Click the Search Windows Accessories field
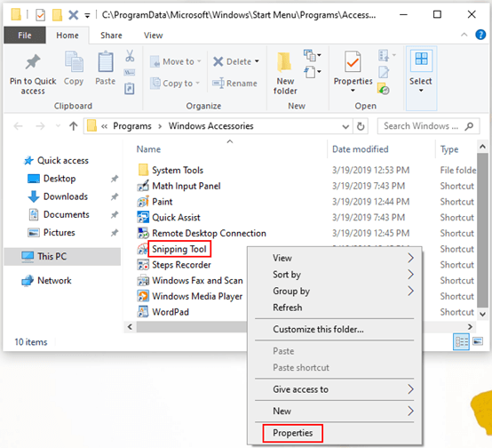The width and height of the screenshot is (492, 448). 428,126
